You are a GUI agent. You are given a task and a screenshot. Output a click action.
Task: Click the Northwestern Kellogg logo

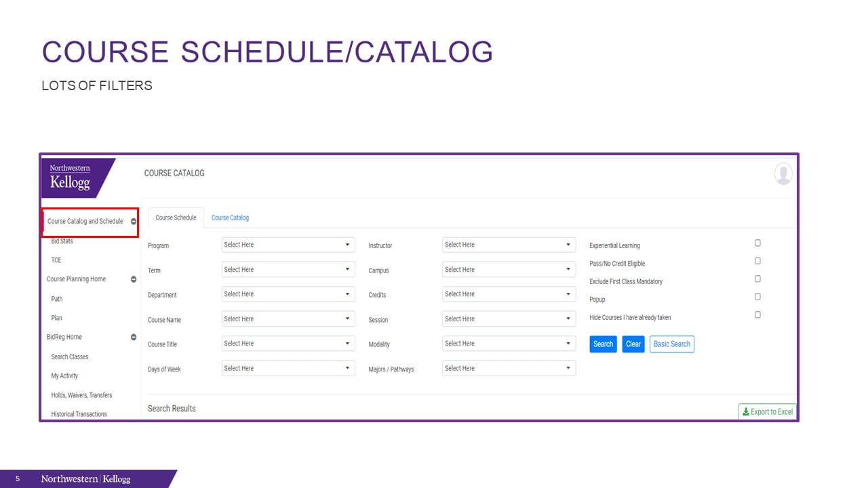pyautogui.click(x=70, y=177)
